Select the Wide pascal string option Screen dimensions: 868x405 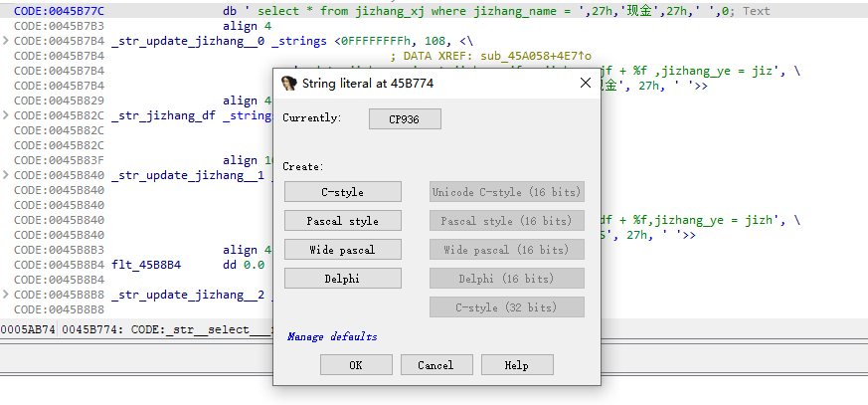pyautogui.click(x=343, y=250)
